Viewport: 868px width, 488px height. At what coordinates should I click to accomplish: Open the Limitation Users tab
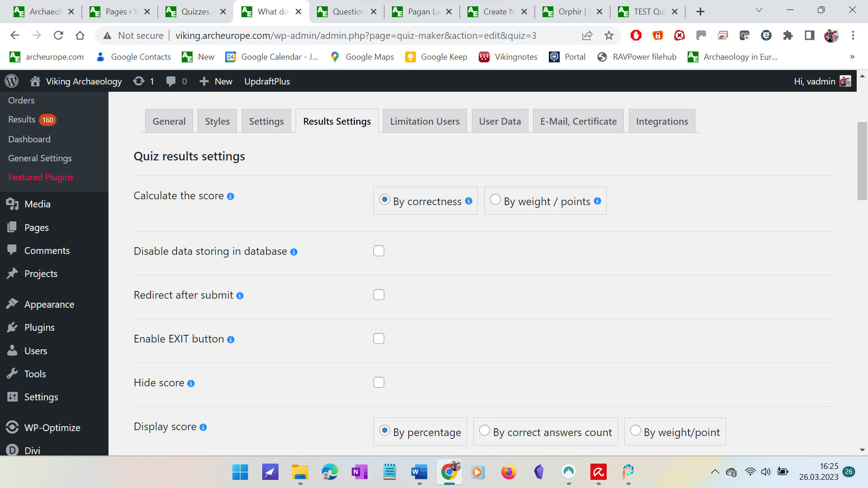coord(424,121)
